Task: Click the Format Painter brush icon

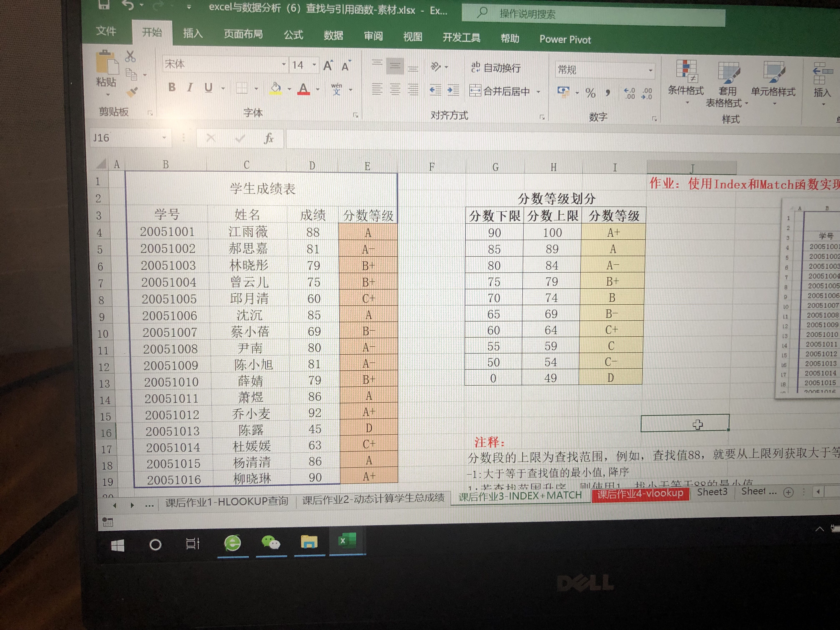Action: pyautogui.click(x=132, y=92)
